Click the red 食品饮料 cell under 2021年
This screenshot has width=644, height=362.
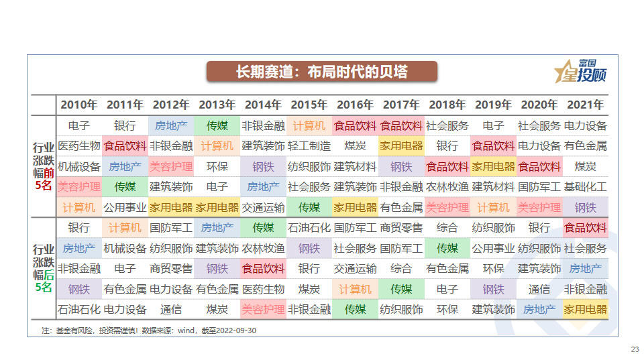click(x=585, y=228)
